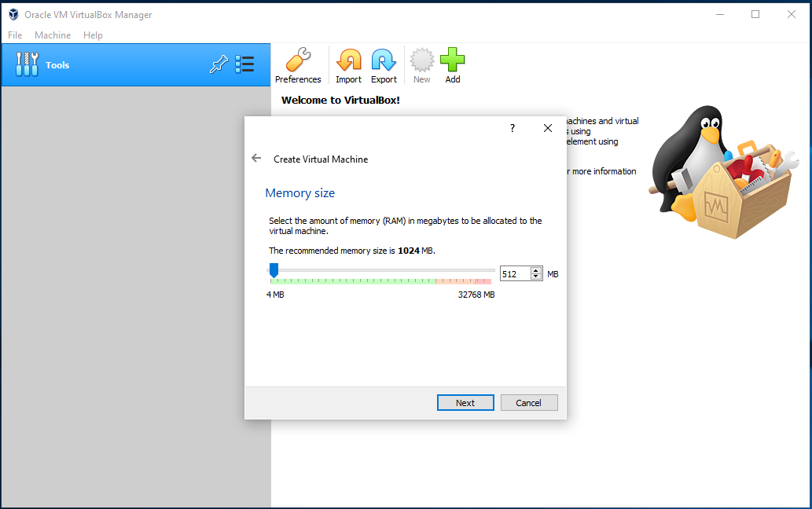The height and width of the screenshot is (509, 812).
Task: Click the VirtualBox logo in title bar
Action: point(13,14)
